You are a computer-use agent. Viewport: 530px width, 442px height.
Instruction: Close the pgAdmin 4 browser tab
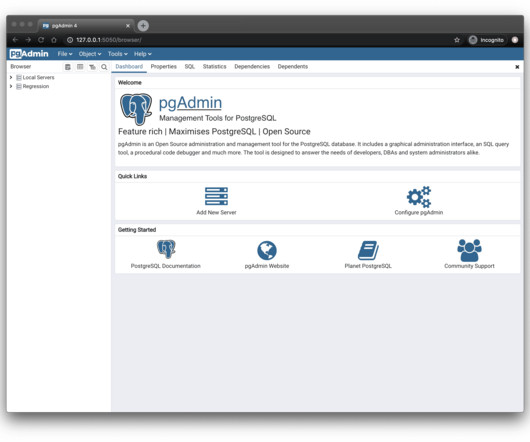point(128,26)
